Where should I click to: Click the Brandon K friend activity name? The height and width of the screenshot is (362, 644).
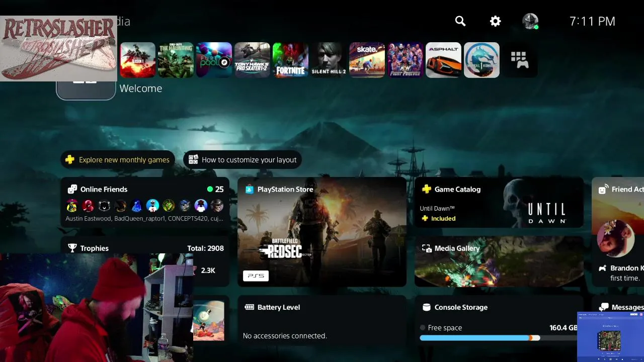click(x=627, y=268)
